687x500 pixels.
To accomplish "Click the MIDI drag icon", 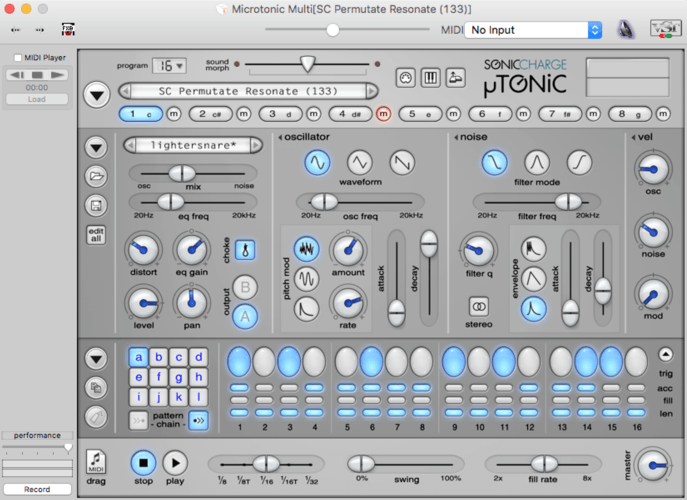I will point(96,461).
